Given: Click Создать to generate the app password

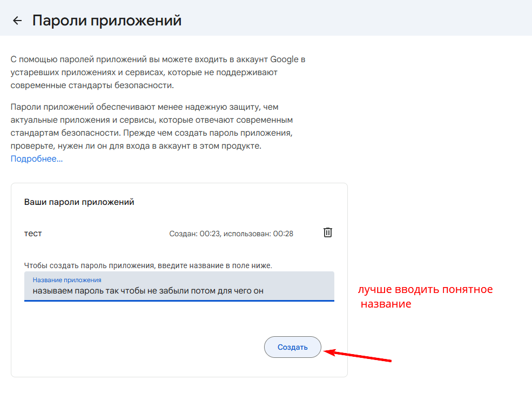Looking at the screenshot, I should 292,347.
